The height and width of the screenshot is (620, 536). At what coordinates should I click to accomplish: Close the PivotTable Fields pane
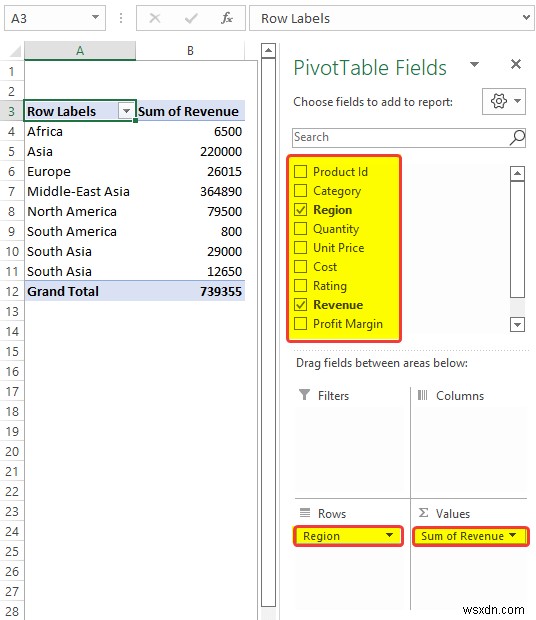click(515, 64)
